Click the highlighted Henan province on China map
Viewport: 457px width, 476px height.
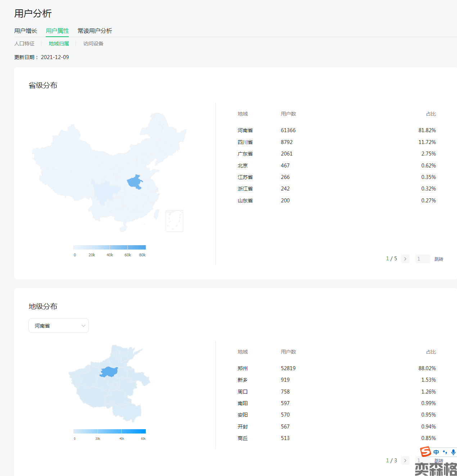pyautogui.click(x=135, y=182)
